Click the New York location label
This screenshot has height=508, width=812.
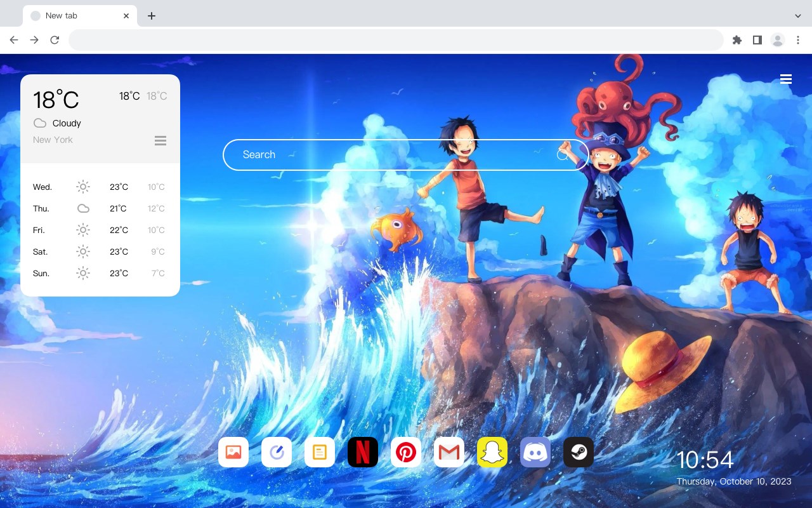click(53, 140)
